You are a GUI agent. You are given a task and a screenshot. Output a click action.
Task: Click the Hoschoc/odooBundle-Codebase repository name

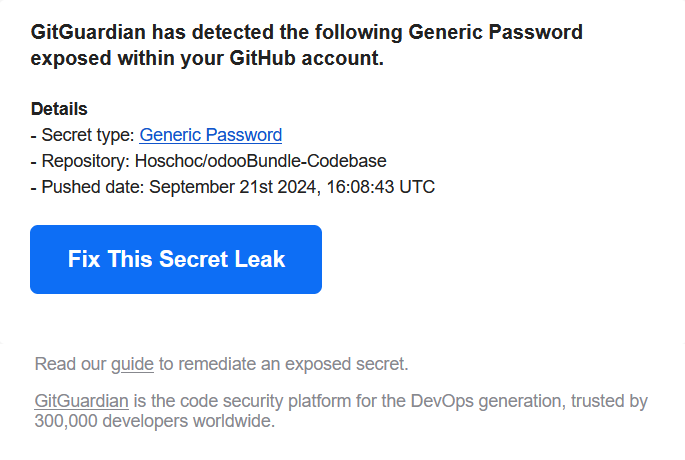(260, 161)
